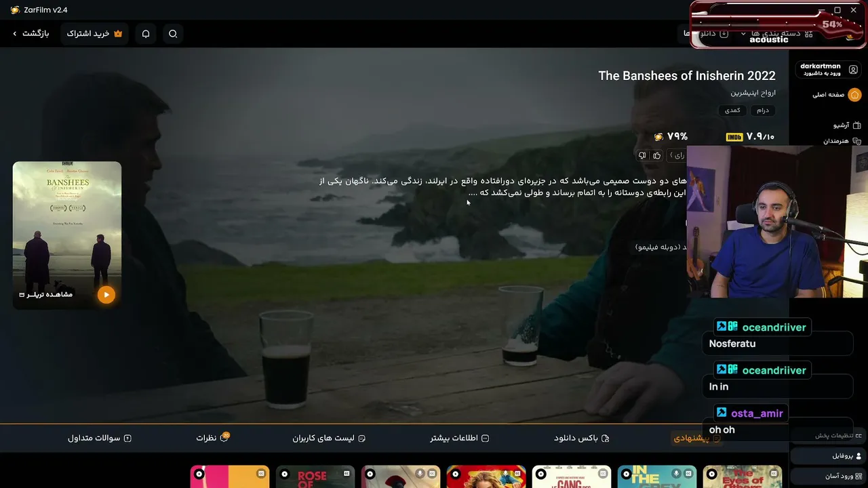
Task: Click the خرید اشتراک subscription button
Action: point(94,34)
